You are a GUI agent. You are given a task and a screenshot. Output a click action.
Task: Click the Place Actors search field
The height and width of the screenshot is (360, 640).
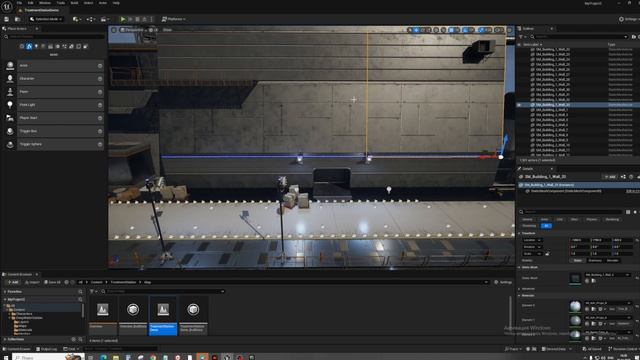coord(54,37)
